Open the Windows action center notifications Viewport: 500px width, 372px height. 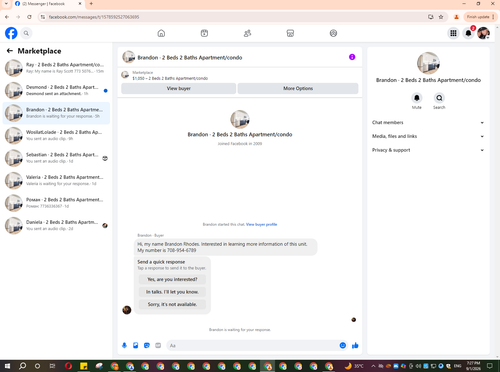click(x=490, y=366)
